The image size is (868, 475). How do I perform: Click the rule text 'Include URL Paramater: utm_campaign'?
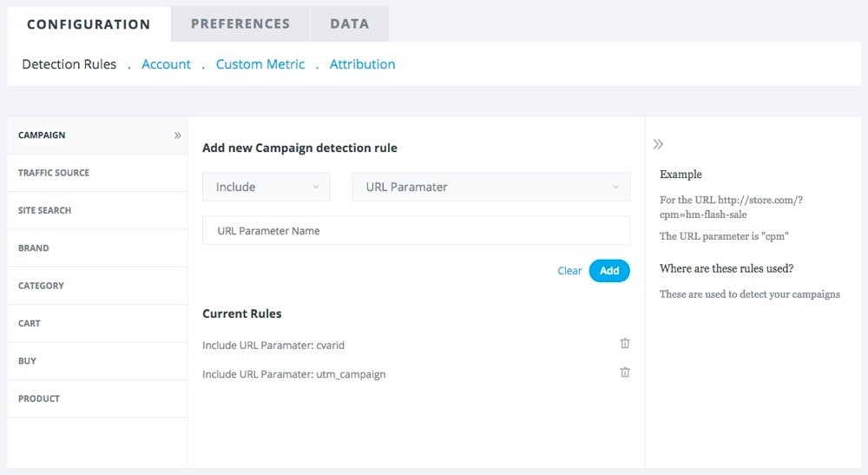click(x=294, y=374)
